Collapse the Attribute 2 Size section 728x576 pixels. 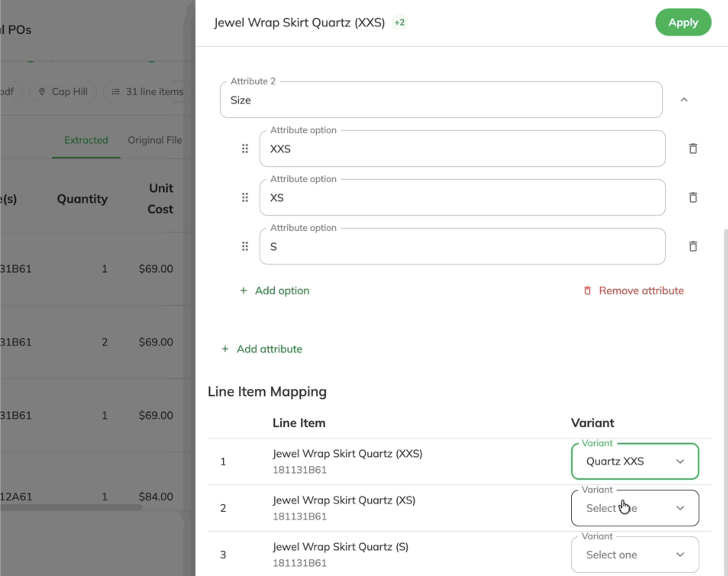point(684,100)
